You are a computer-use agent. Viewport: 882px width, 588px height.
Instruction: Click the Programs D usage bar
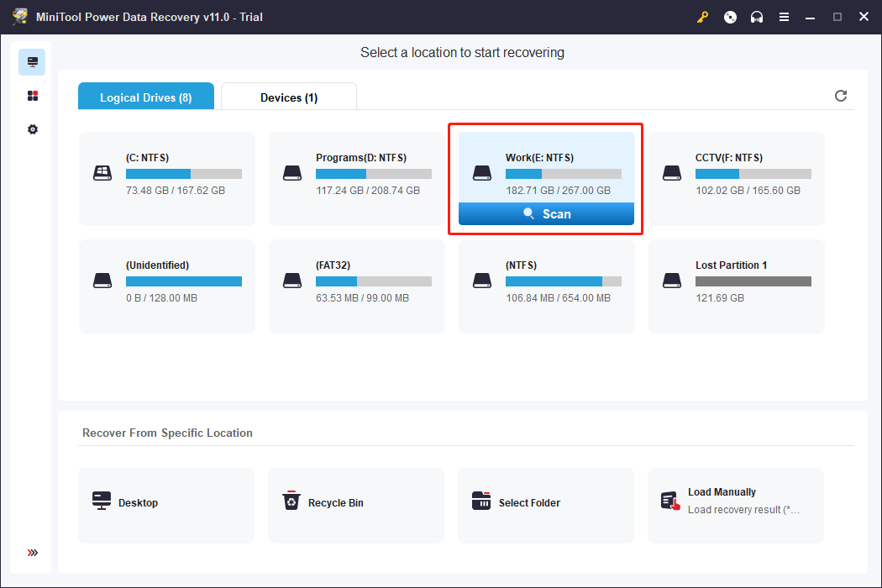[x=374, y=174]
